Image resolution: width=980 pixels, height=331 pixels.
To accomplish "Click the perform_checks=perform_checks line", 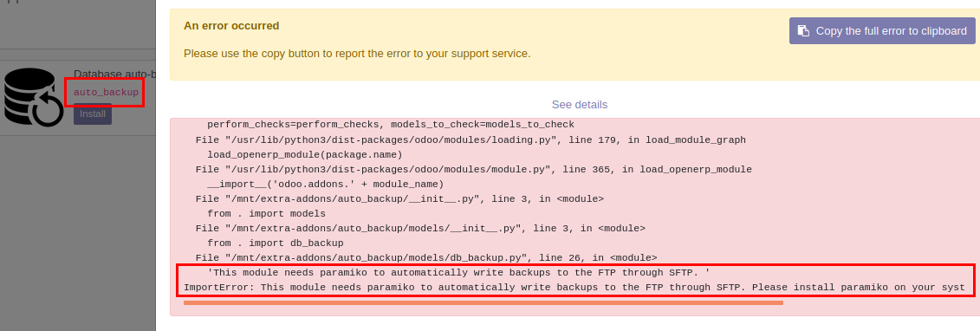I will point(391,124).
